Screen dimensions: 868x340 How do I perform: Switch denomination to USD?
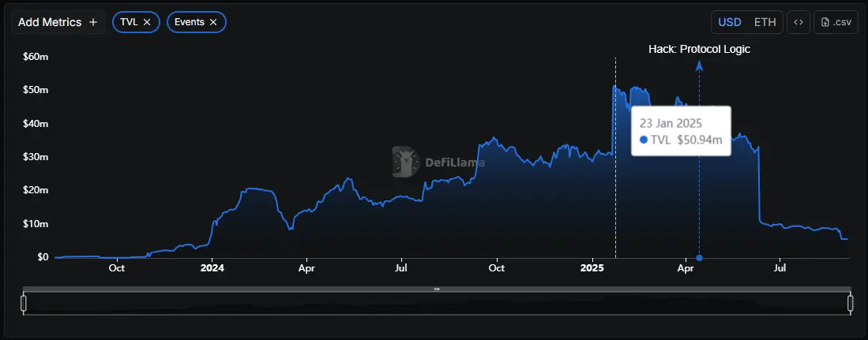[729, 22]
